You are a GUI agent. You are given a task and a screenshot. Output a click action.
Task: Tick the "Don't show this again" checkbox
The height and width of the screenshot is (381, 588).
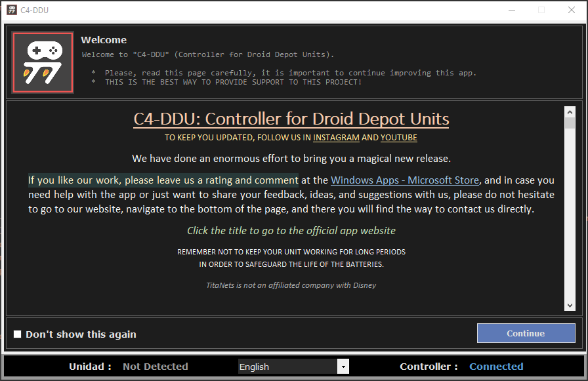17,334
